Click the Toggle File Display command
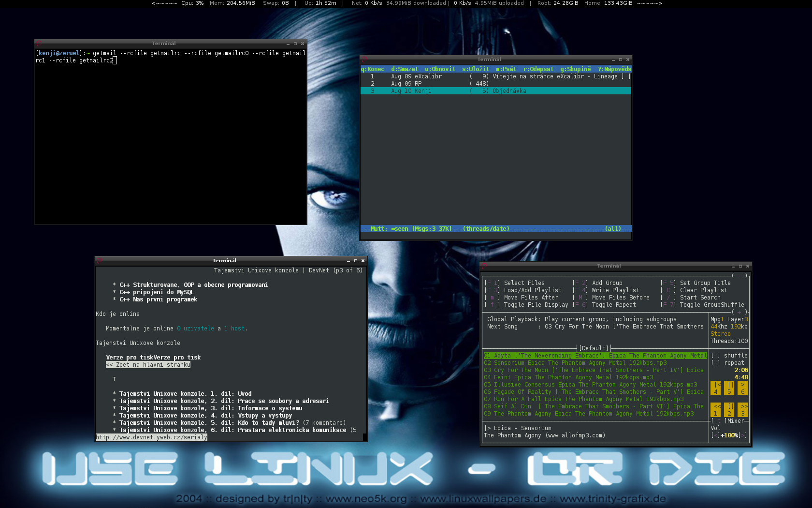 pyautogui.click(x=526, y=305)
